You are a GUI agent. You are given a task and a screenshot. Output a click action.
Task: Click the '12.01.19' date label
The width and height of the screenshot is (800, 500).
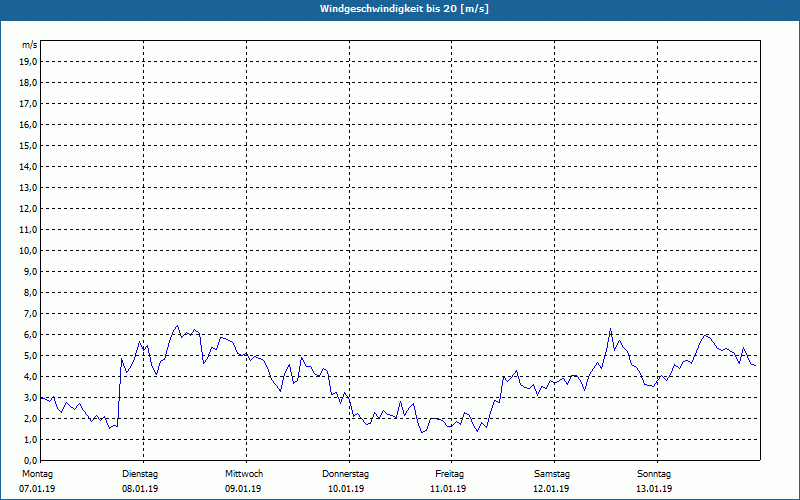click(x=552, y=489)
